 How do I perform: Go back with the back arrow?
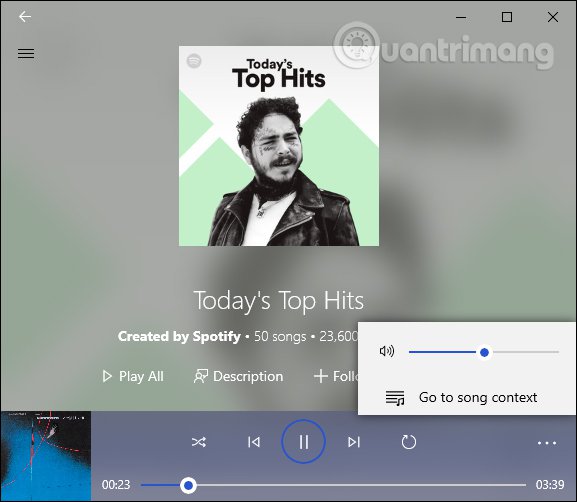click(x=25, y=17)
